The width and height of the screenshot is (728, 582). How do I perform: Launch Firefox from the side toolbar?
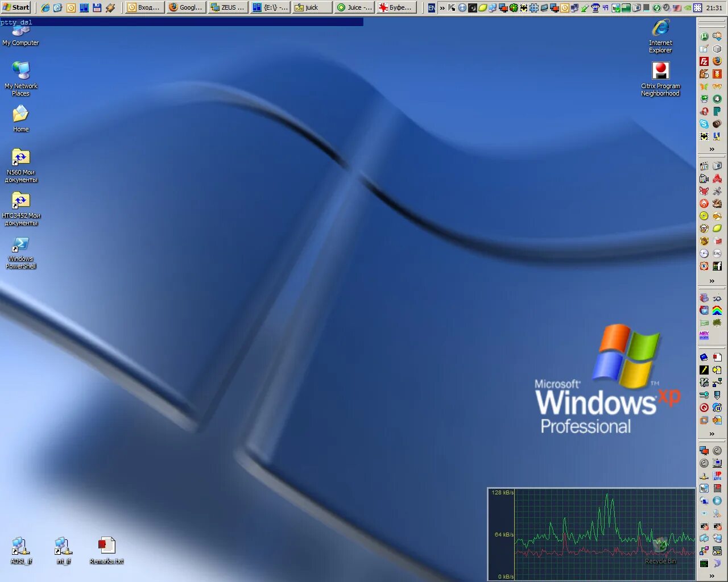717,61
